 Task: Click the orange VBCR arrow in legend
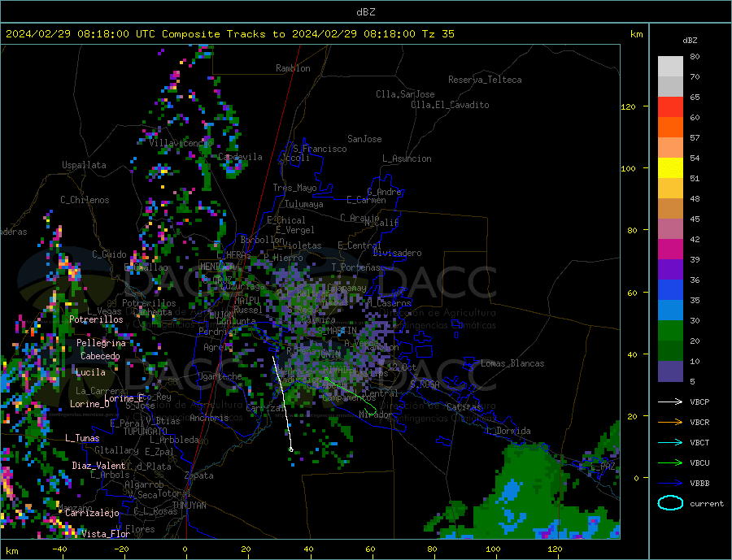click(x=670, y=422)
